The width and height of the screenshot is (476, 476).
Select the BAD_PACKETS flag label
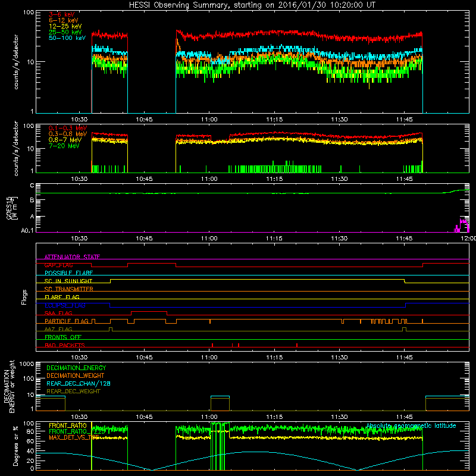(65, 345)
